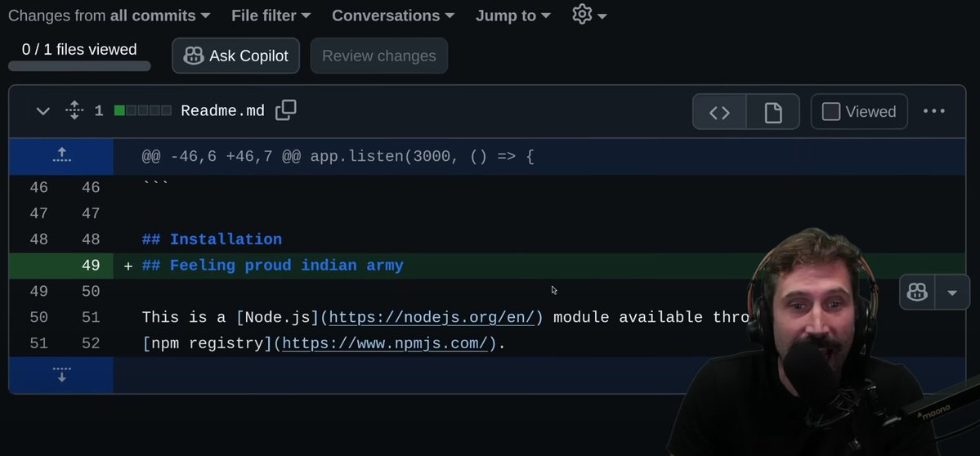Open the diff settings gear menu
980x456 pixels.
tap(589, 15)
